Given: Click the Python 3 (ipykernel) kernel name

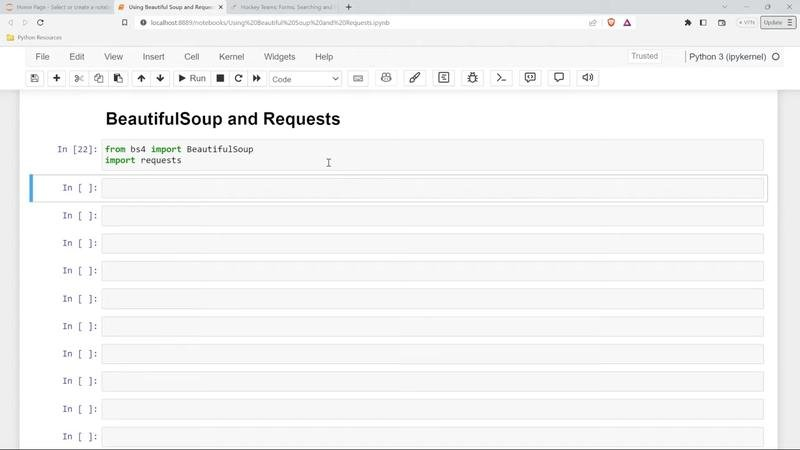Looking at the screenshot, I should click(728, 57).
